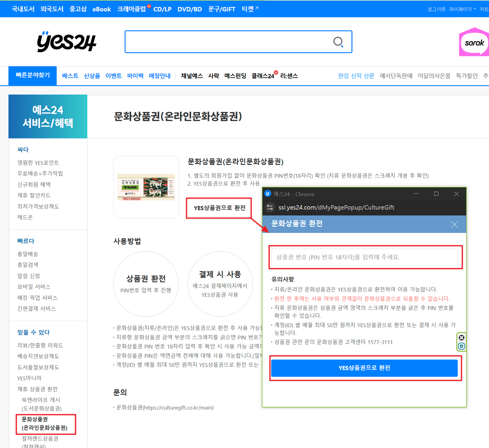This screenshot has height=448, width=489.
Task: Click the PIN number input field
Action: pyautogui.click(x=365, y=258)
